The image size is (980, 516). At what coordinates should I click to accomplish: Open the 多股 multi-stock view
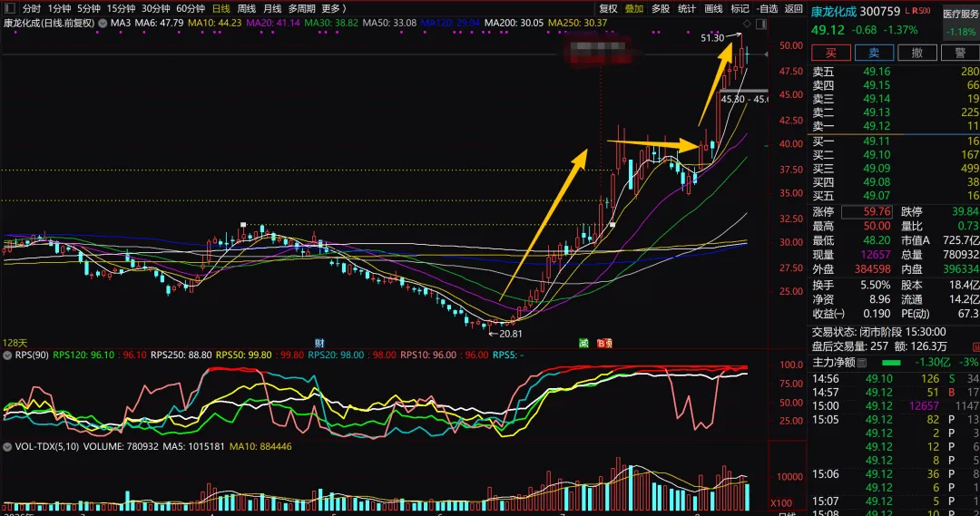[661, 9]
